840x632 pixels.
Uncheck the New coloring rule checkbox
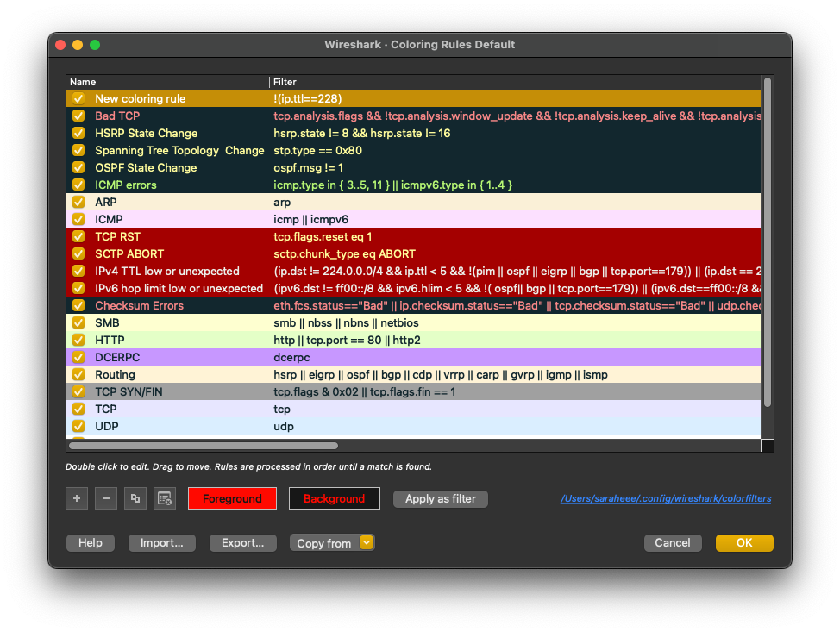pos(78,98)
